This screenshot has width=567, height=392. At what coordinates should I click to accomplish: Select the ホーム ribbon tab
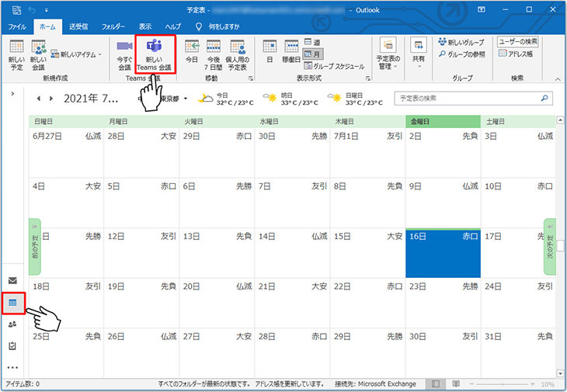tap(47, 26)
